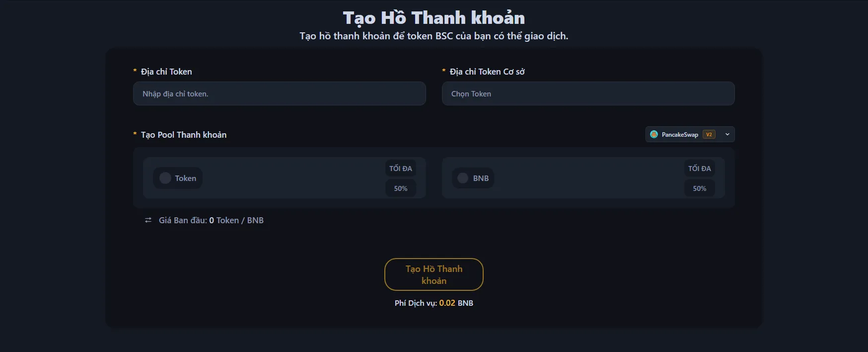The image size is (868, 352).
Task: Expand the PancakeSwap dropdown chevron
Action: (x=727, y=134)
